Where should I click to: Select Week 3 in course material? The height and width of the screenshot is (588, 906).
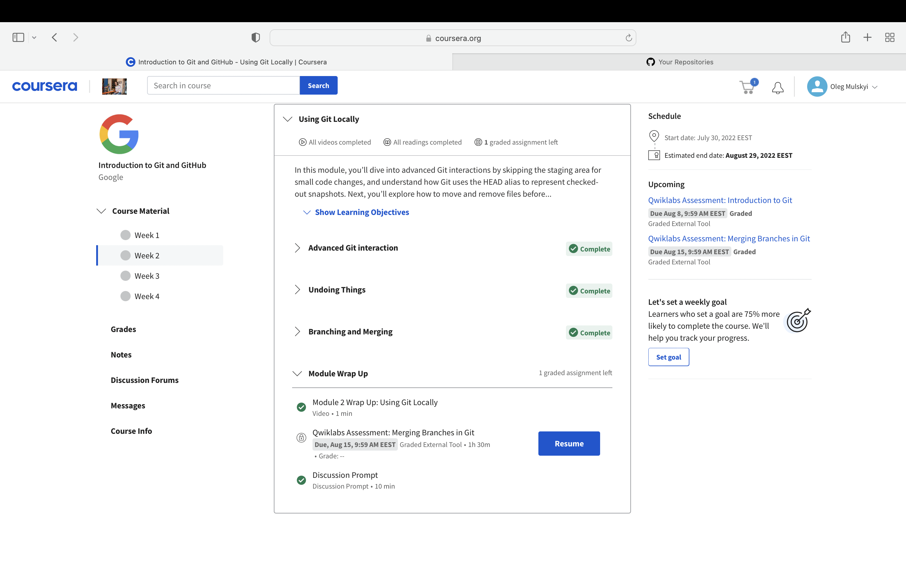pyautogui.click(x=147, y=276)
